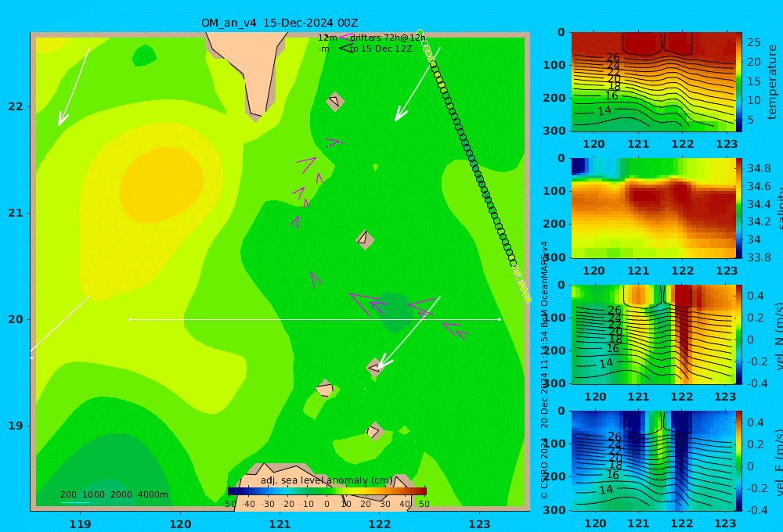Open the eastward velocity section panel

(x=654, y=461)
